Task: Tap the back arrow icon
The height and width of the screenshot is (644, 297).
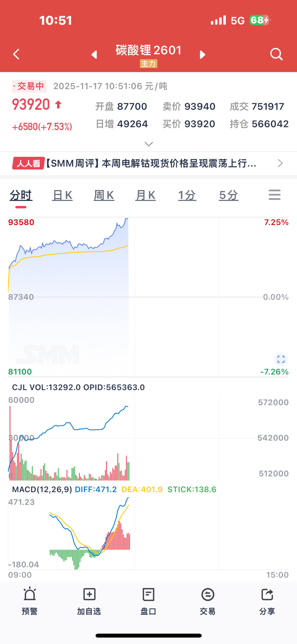Action: tap(16, 54)
